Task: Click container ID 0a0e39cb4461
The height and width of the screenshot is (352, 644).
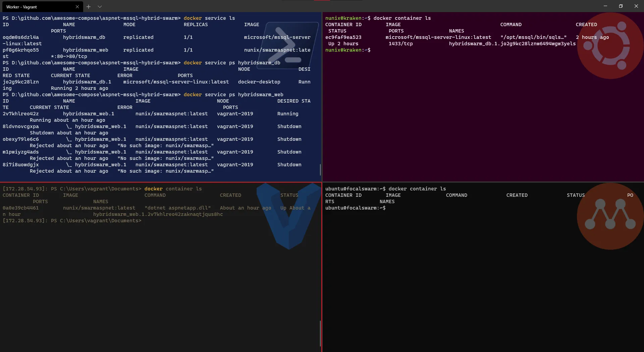Action: [x=21, y=208]
